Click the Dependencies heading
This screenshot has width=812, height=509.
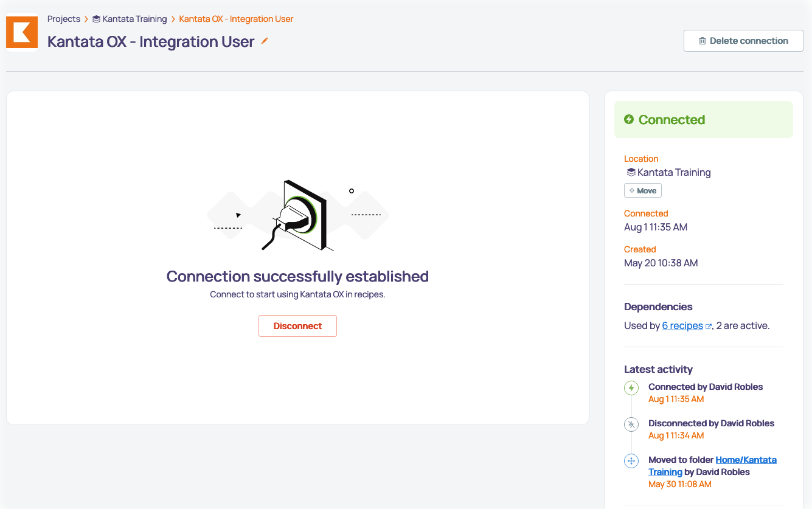658,306
